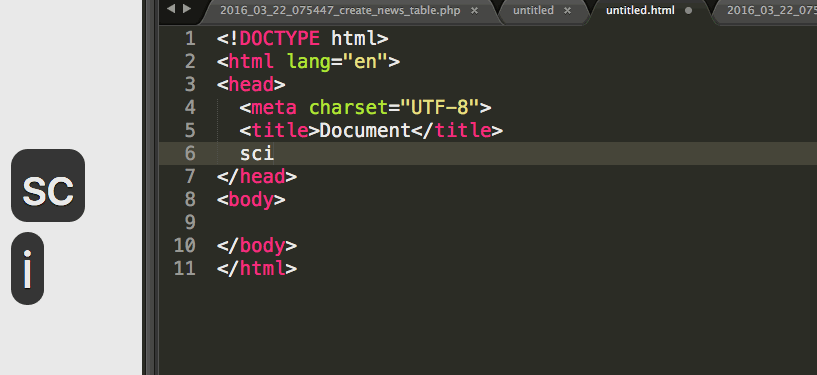Click the right tab navigation arrow
This screenshot has height=375, width=817.
(x=187, y=9)
